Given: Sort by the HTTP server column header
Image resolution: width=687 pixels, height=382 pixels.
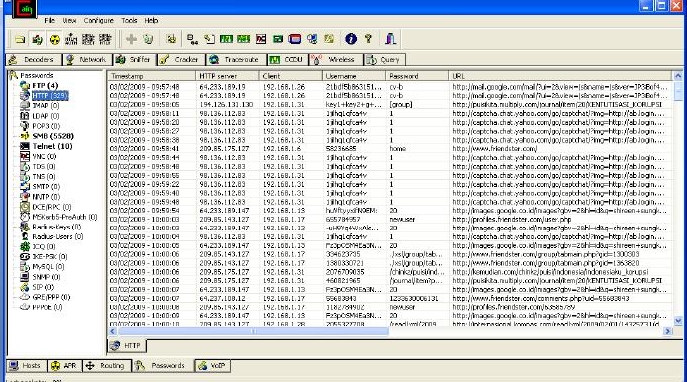Looking at the screenshot, I should (x=227, y=76).
